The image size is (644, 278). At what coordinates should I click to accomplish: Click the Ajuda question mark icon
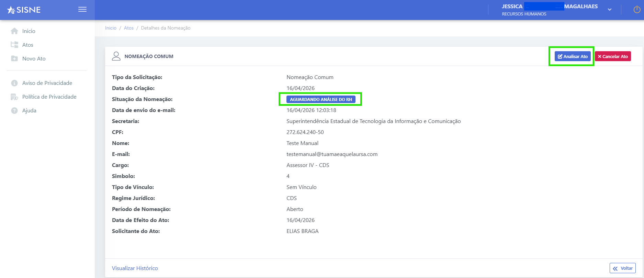tap(14, 110)
